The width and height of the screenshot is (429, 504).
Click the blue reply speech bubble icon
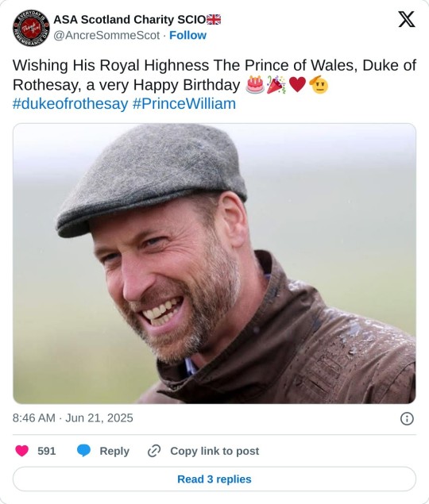[83, 451]
